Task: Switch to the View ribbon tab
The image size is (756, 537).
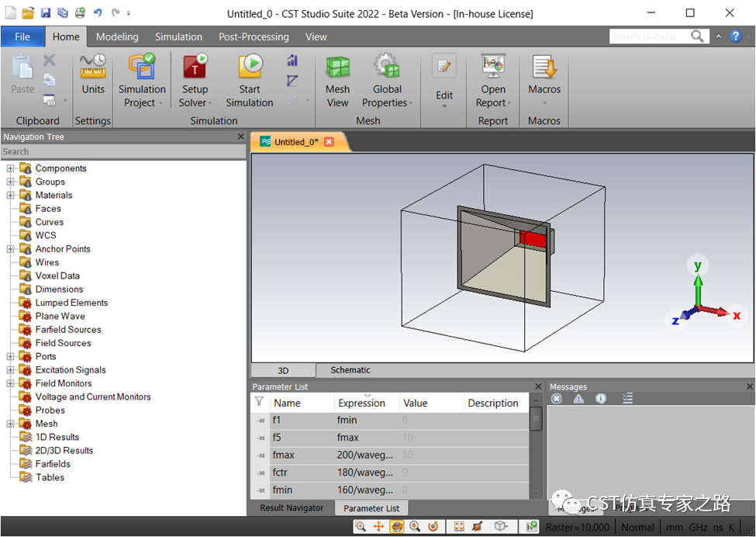Action: (x=316, y=36)
